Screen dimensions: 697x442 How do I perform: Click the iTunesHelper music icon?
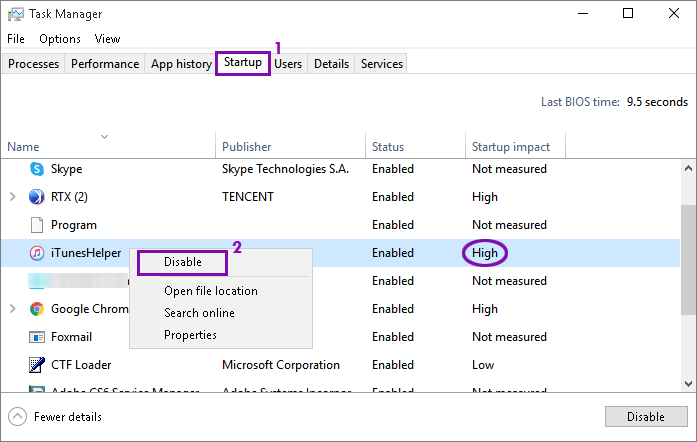click(x=37, y=253)
